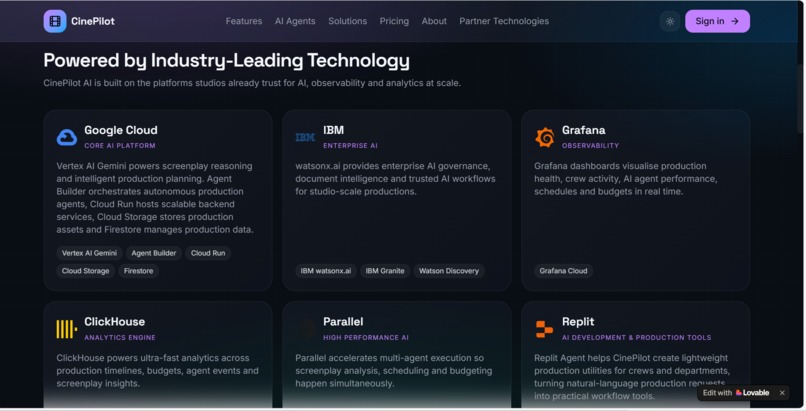This screenshot has width=806, height=411.
Task: Select the Vertex AI Gemini tag
Action: 89,253
